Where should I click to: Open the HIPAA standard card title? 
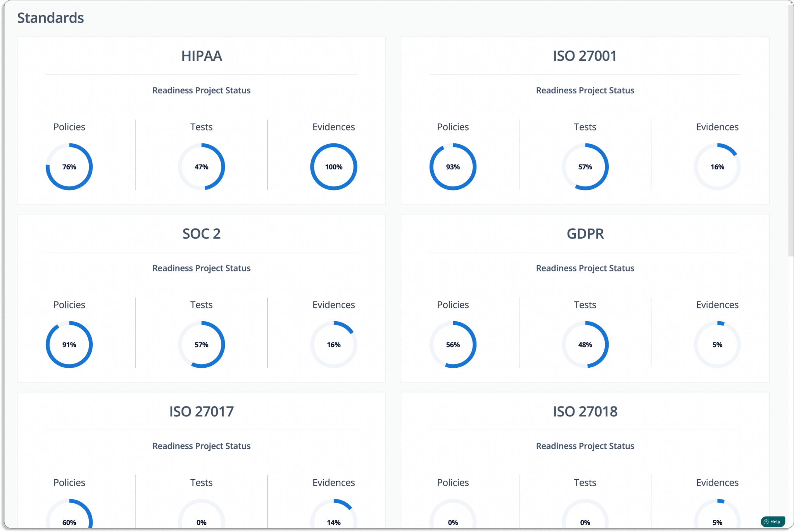point(202,56)
